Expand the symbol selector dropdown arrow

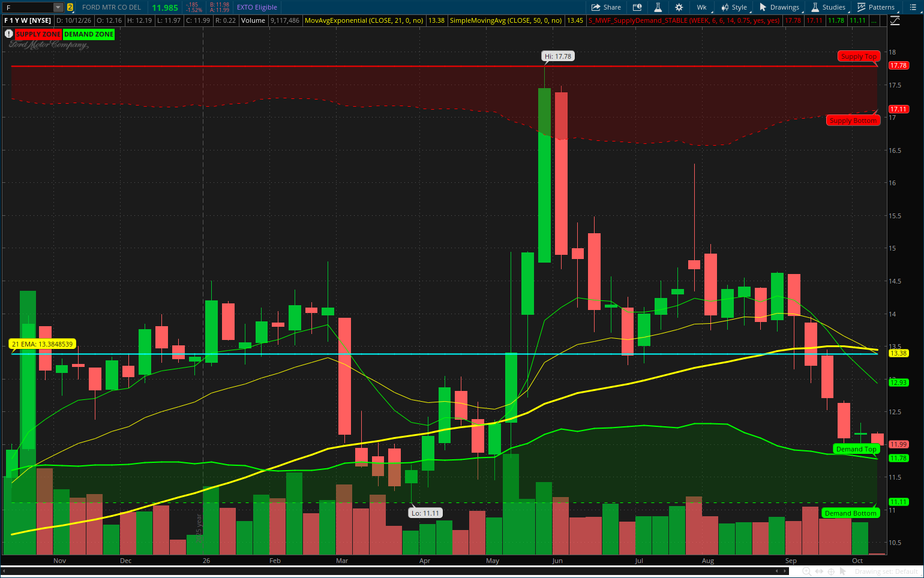(58, 7)
